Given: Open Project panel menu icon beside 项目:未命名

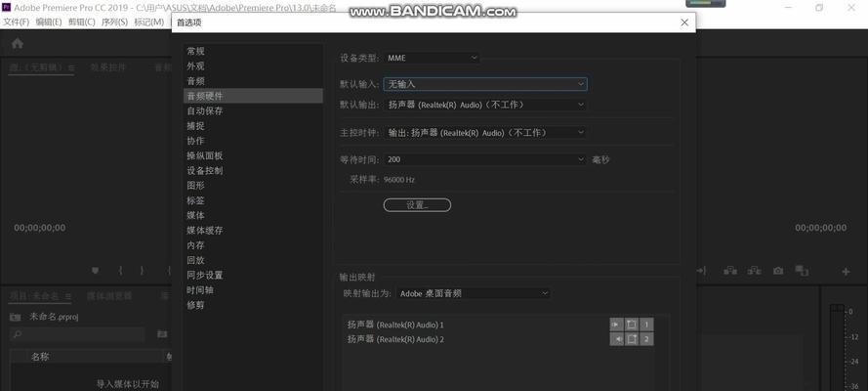Looking at the screenshot, I should 68,296.
